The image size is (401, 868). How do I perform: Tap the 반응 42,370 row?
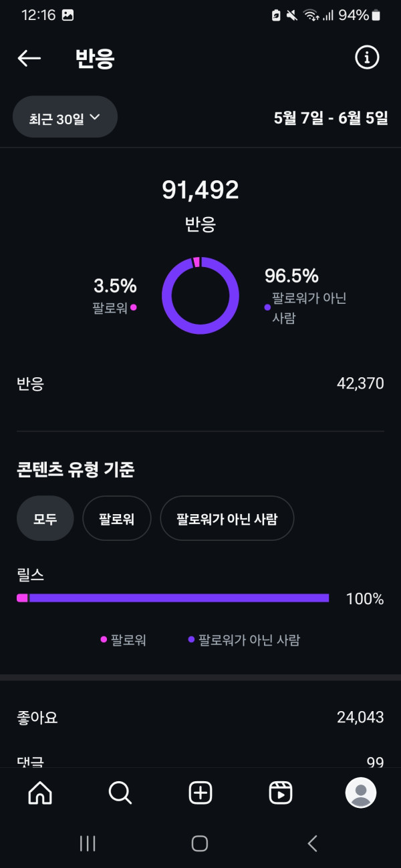(200, 384)
